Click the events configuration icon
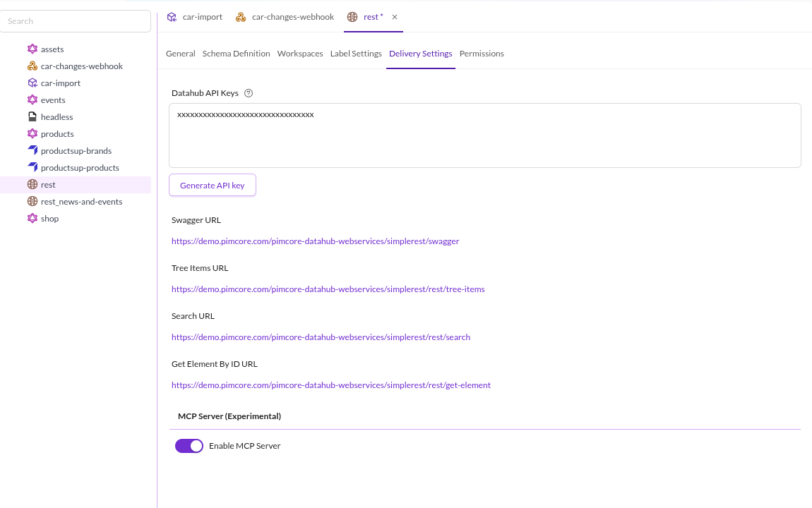This screenshot has height=508, width=812. (x=32, y=99)
